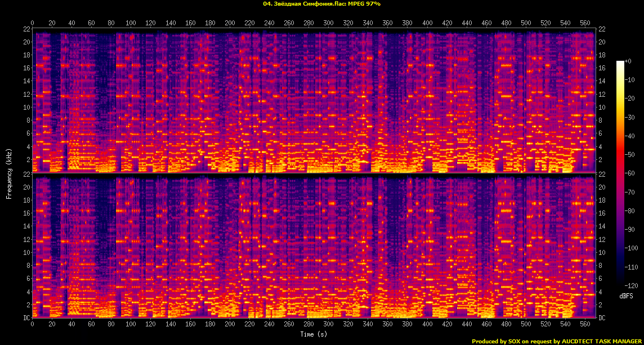The height and width of the screenshot is (345, 644).
Task: Click the "Time (s)" axis label
Action: pyautogui.click(x=314, y=334)
